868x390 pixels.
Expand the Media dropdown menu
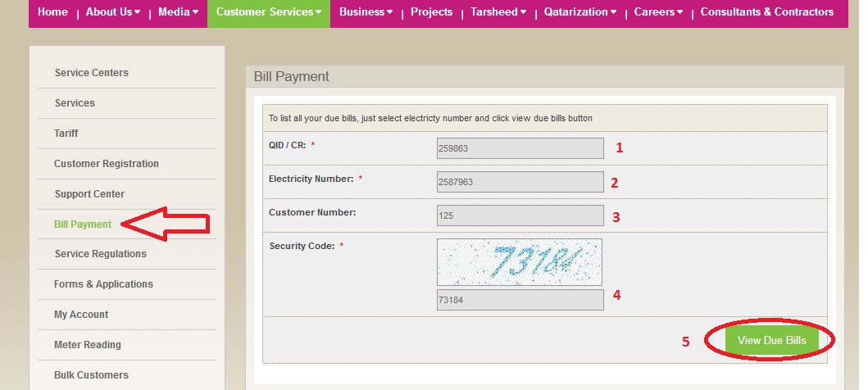(178, 12)
